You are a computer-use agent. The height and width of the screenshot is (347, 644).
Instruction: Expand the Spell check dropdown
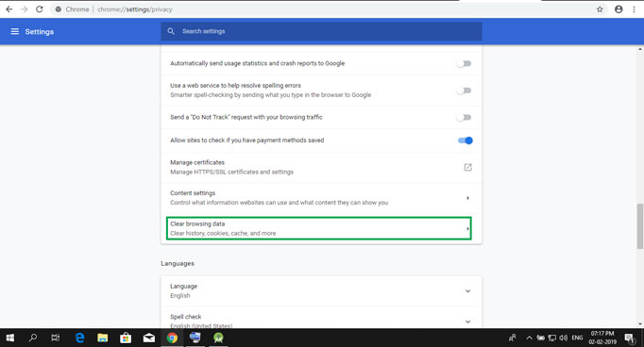pyautogui.click(x=467, y=322)
